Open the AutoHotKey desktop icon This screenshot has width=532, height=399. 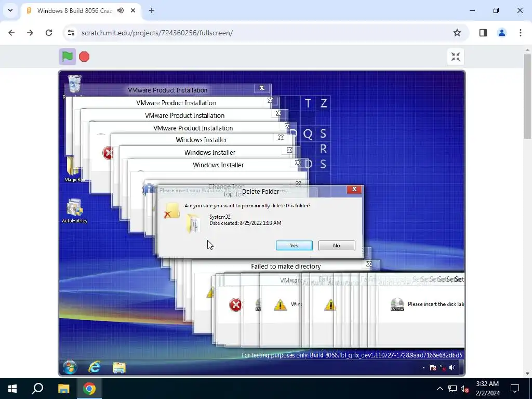[x=75, y=211]
